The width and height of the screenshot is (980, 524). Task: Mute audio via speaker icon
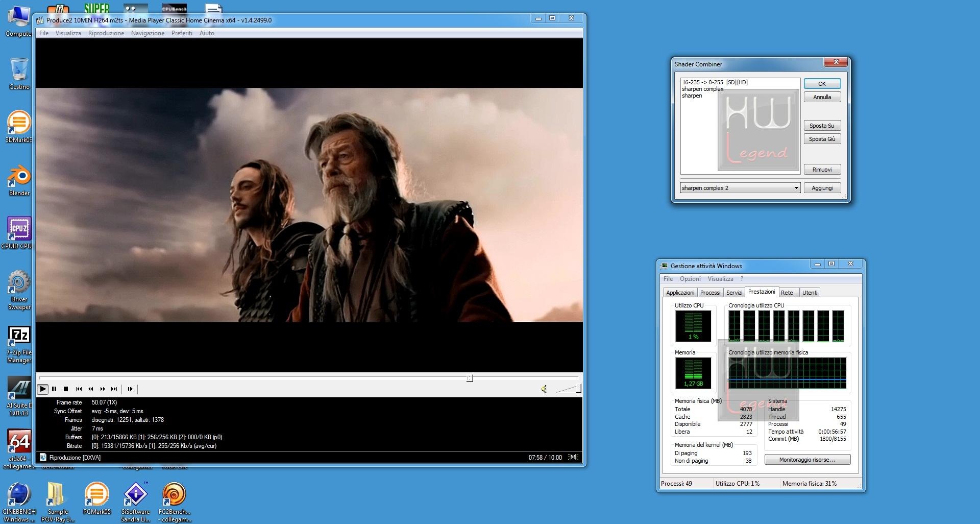544,389
